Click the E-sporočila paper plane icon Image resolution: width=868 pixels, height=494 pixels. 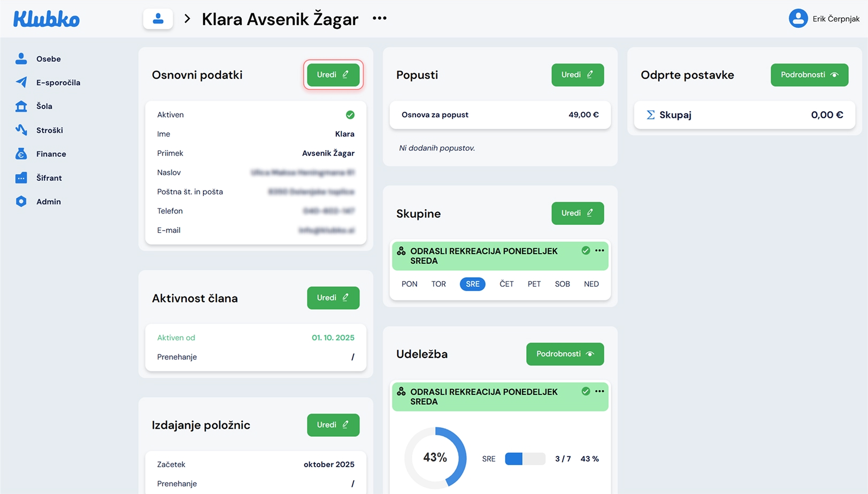tap(21, 82)
